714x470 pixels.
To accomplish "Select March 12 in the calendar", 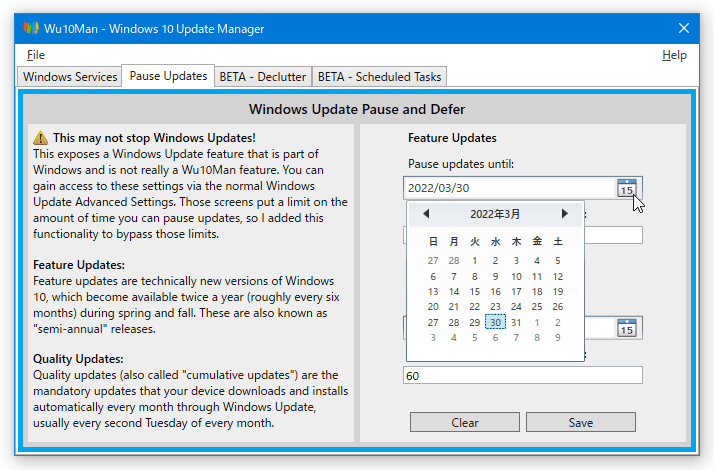I will pos(558,276).
